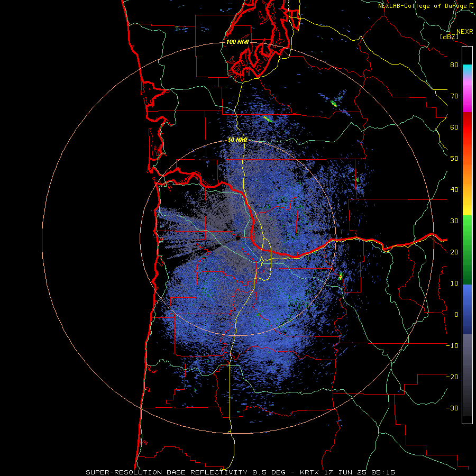Click the 0 value on the dBZ scale
The image size is (476, 476).
pos(456,315)
